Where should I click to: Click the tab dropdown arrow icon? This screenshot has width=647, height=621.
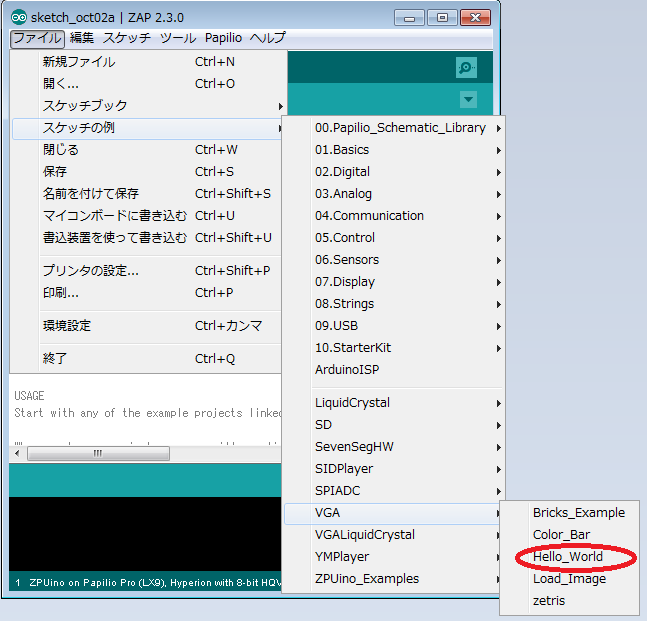468,99
